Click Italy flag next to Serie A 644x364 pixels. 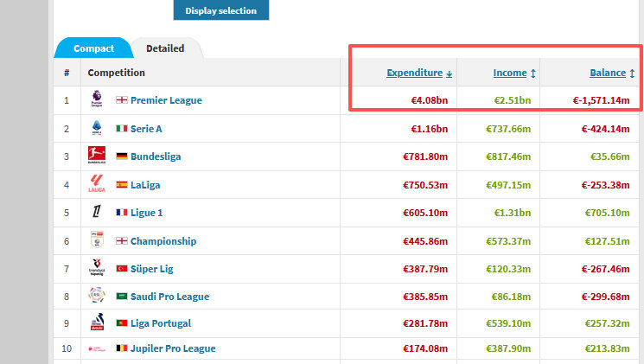pos(122,129)
